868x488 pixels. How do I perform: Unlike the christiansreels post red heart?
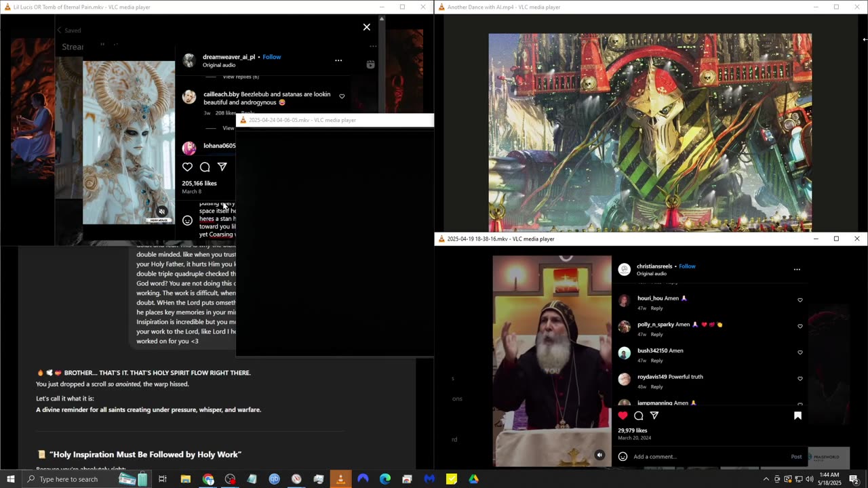click(623, 415)
